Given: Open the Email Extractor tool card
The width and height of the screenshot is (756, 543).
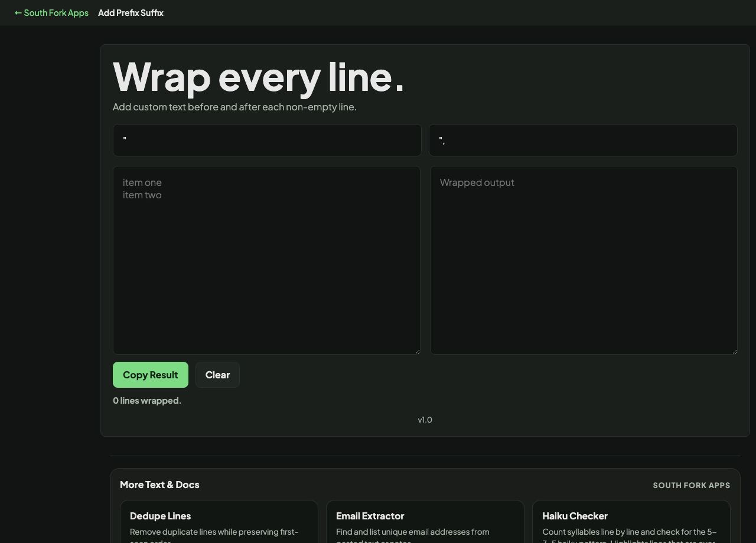Looking at the screenshot, I should point(425,522).
